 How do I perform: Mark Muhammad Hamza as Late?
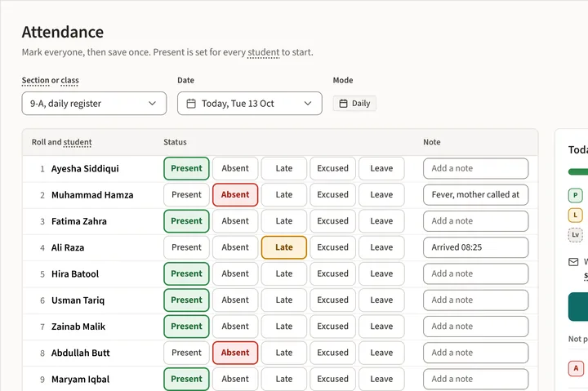click(284, 195)
